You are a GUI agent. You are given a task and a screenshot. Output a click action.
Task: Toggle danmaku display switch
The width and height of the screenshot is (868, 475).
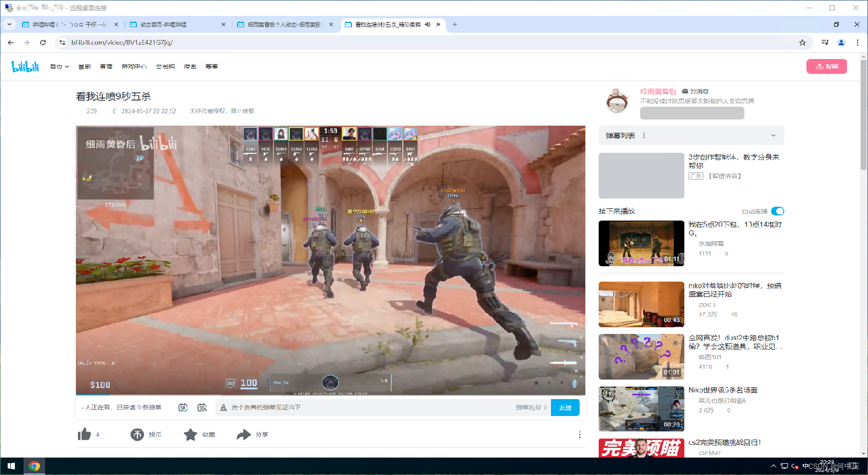(183, 407)
